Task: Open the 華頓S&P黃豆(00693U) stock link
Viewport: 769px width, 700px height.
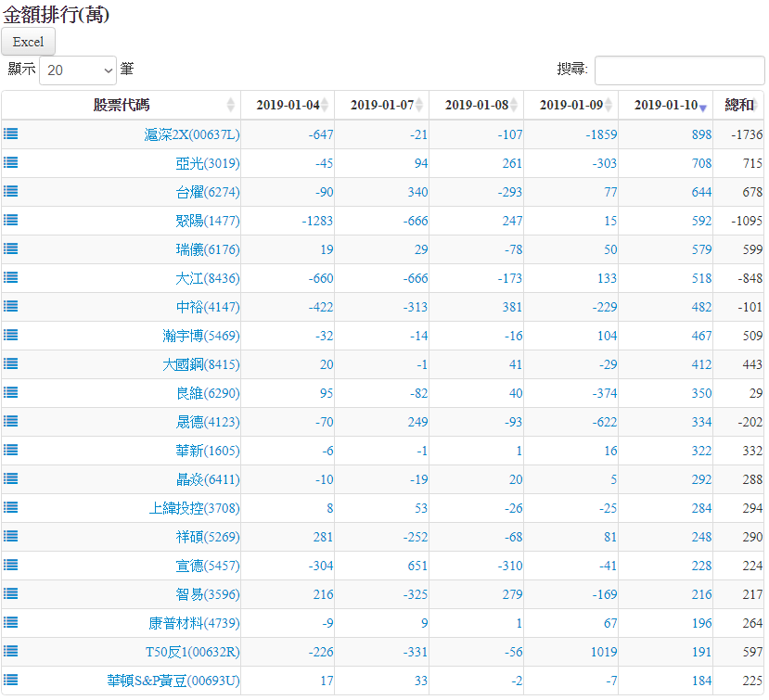Action: click(173, 681)
